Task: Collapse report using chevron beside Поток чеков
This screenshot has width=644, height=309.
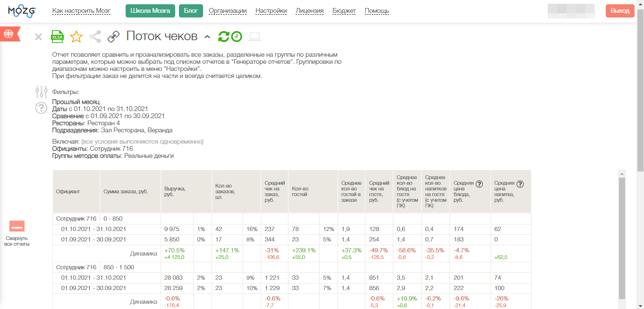Action: [207, 37]
